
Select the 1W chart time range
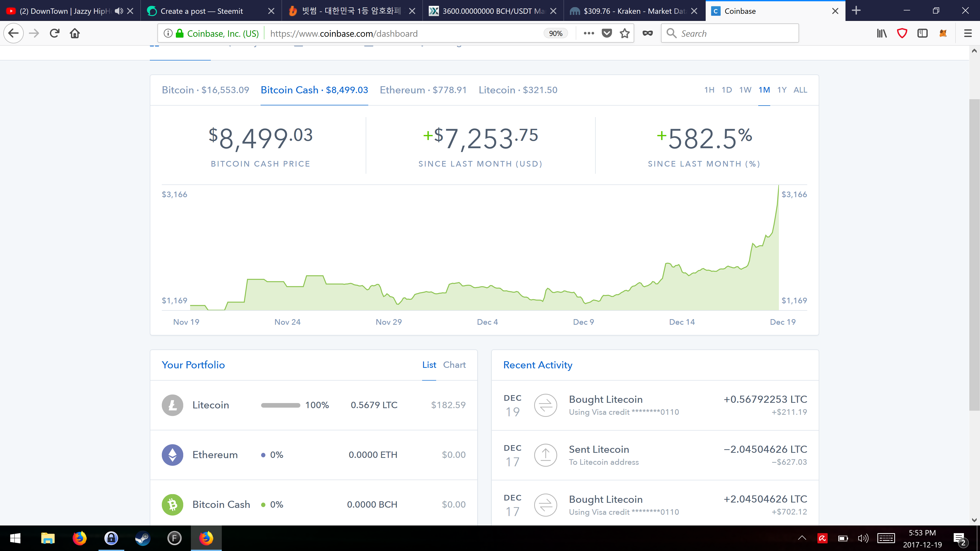(745, 90)
